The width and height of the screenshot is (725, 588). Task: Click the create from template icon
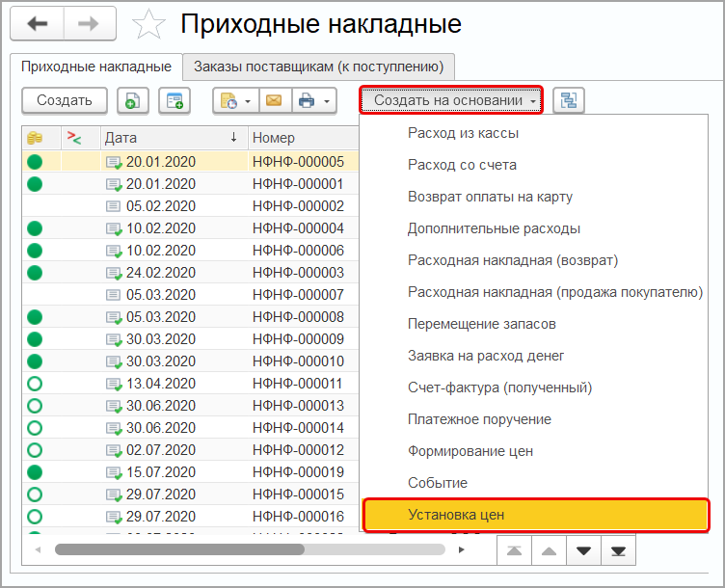click(x=175, y=100)
